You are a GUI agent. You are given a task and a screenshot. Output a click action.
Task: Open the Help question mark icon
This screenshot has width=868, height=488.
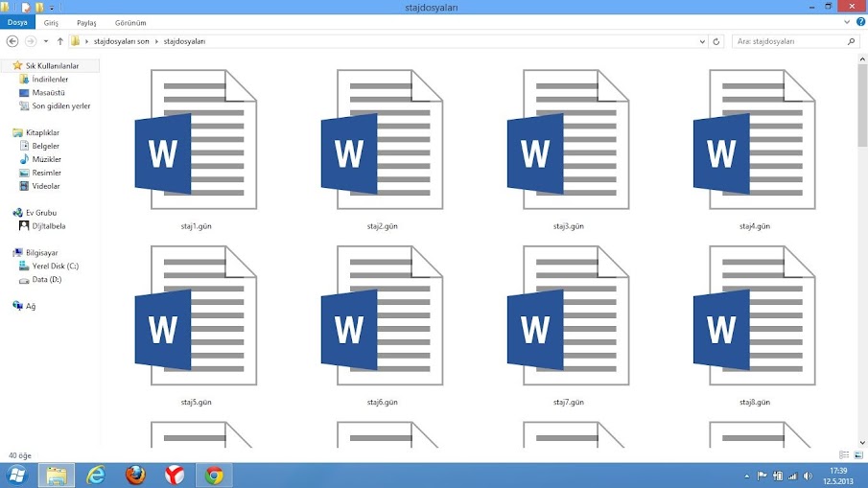(860, 22)
